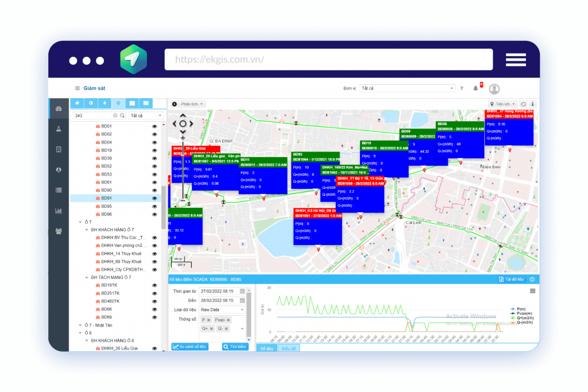Viewport: 588px width, 392px height.
Task: Open the list icon in the dark sidebar
Action: 59,190
